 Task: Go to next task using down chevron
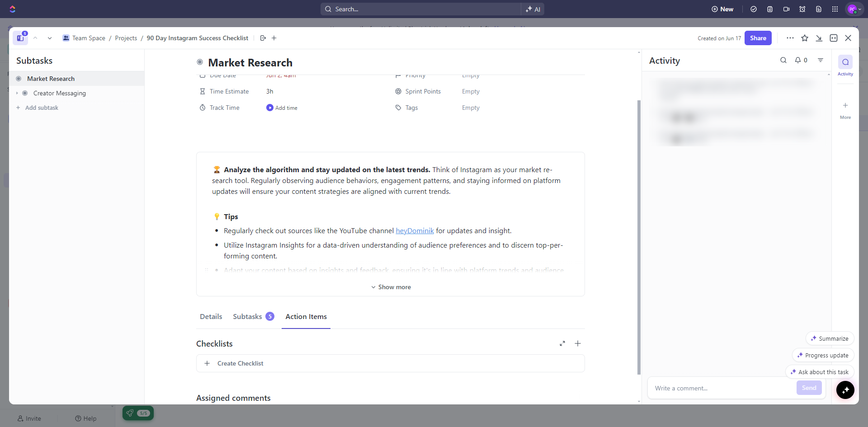pyautogui.click(x=50, y=38)
